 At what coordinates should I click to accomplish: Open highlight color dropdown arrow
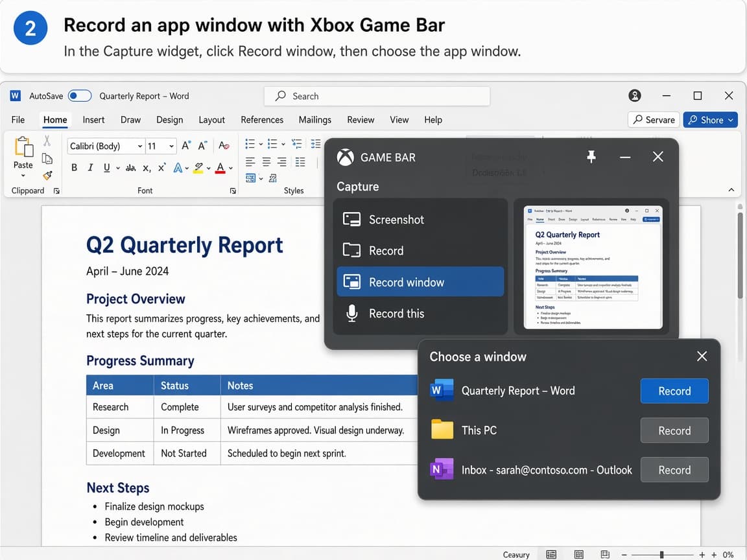pyautogui.click(x=209, y=168)
